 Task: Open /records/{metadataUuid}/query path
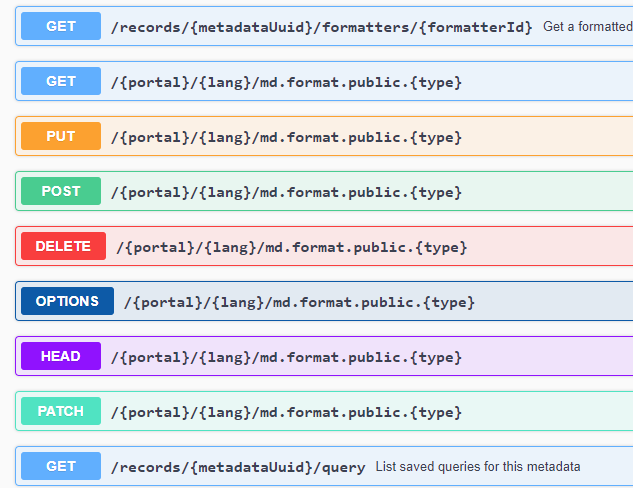[238, 467]
